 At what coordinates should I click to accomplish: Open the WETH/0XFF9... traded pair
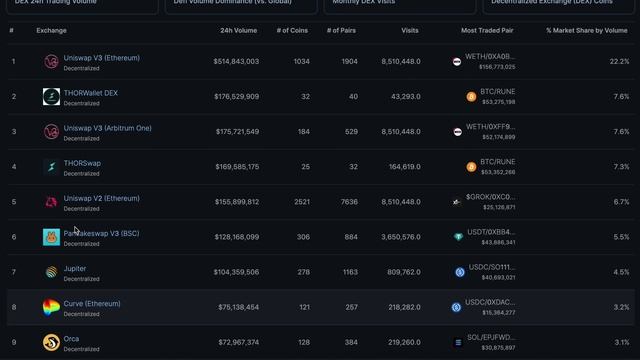click(491, 127)
